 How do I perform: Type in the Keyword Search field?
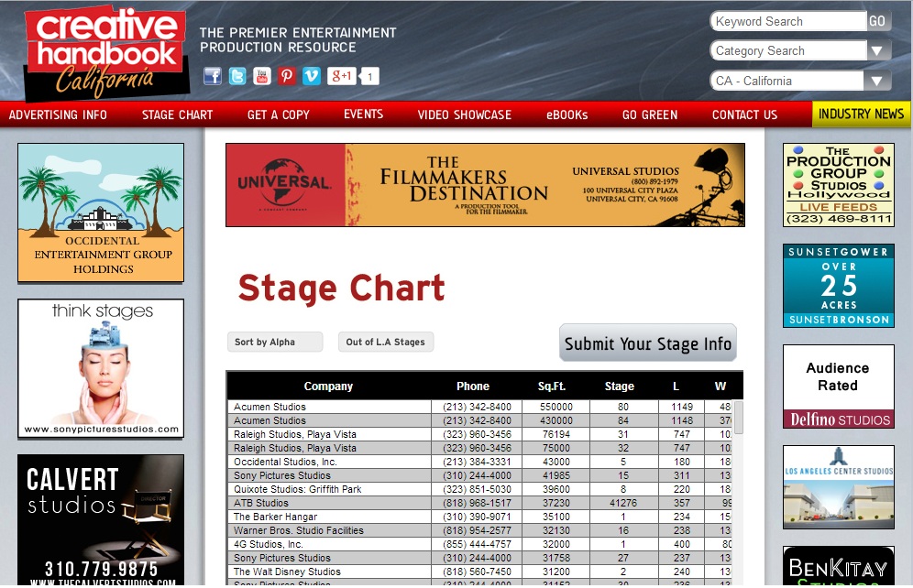786,21
